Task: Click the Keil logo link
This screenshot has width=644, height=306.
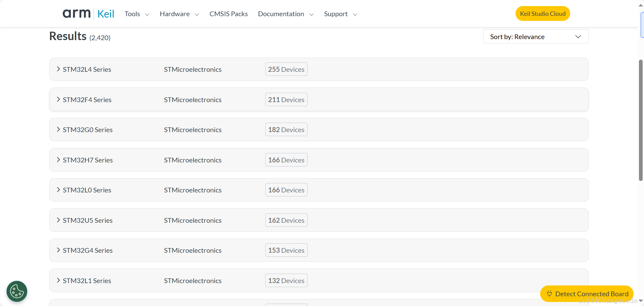Action: [106, 14]
